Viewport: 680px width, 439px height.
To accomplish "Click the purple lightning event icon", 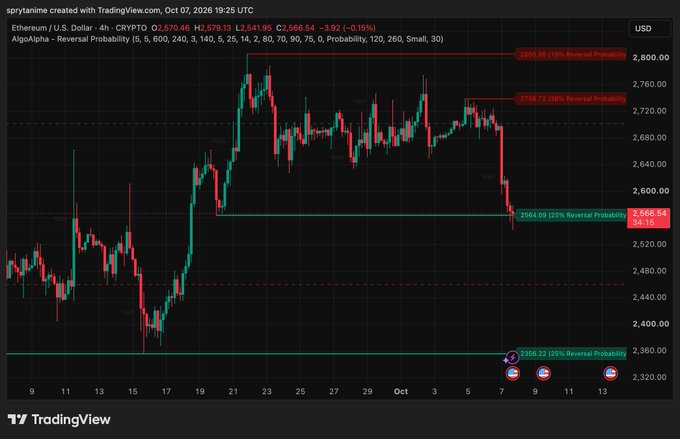I will 513,357.
